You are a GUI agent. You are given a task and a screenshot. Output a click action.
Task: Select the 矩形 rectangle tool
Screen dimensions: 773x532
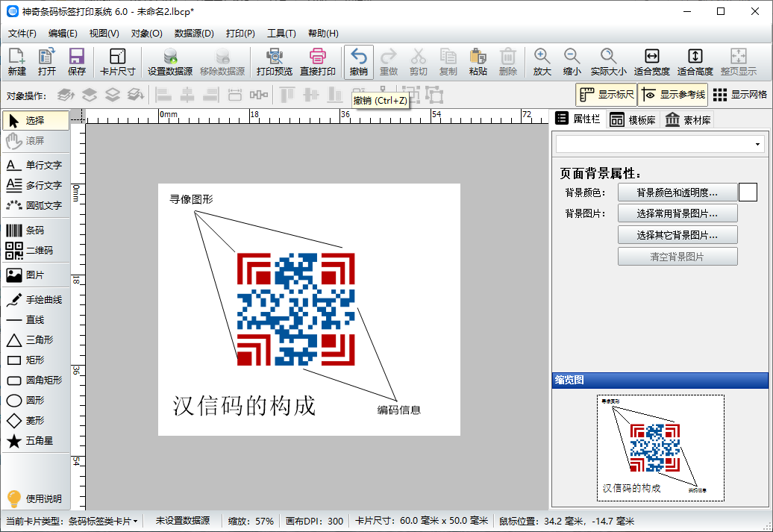coord(36,360)
